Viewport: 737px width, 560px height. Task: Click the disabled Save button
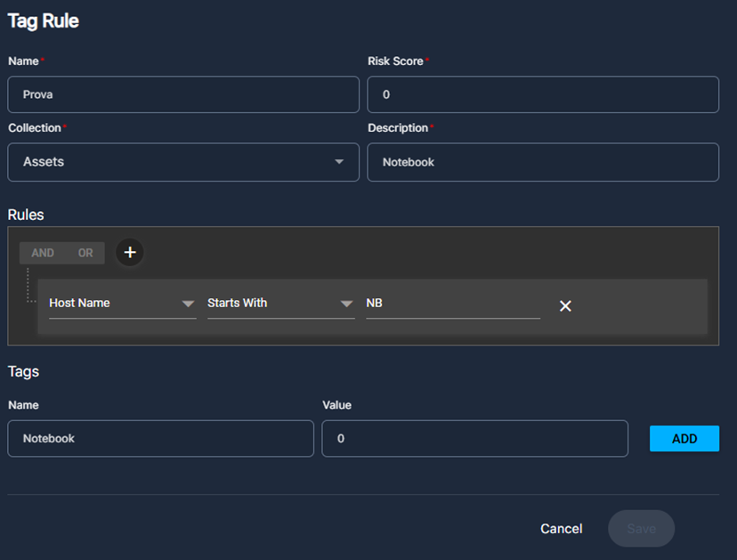[x=641, y=529]
